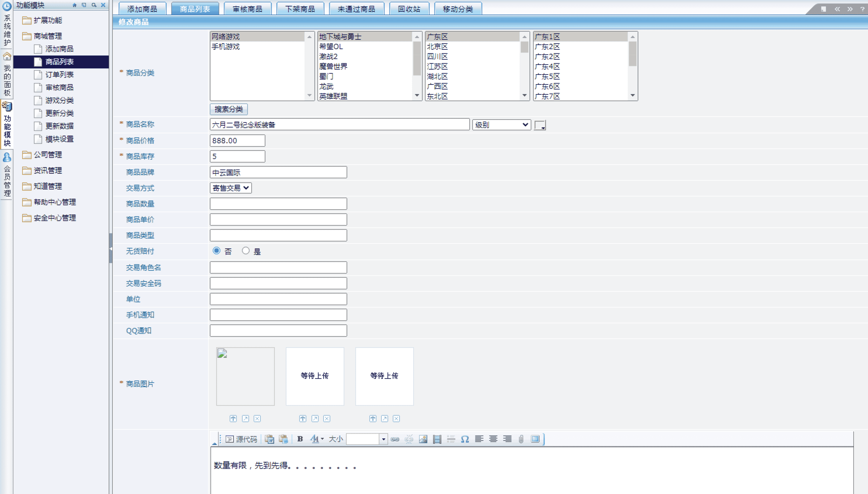
Task: Open 订单列表 in the sidebar tree
Action: pyautogui.click(x=60, y=75)
